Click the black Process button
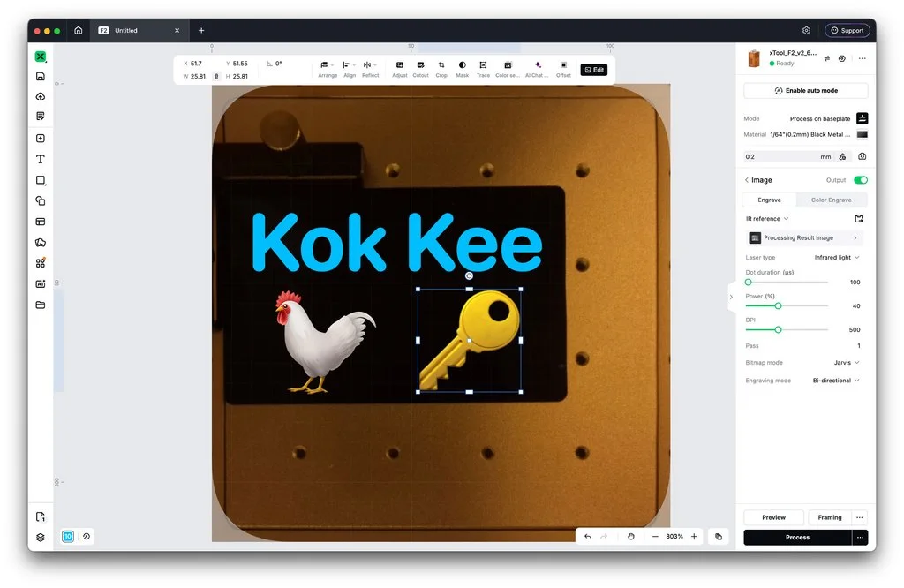 tap(797, 538)
